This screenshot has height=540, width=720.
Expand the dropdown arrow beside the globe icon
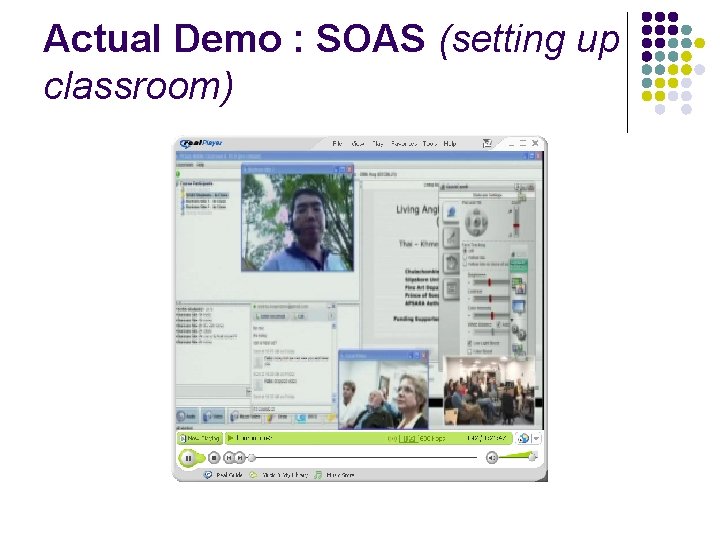pyautogui.click(x=536, y=439)
